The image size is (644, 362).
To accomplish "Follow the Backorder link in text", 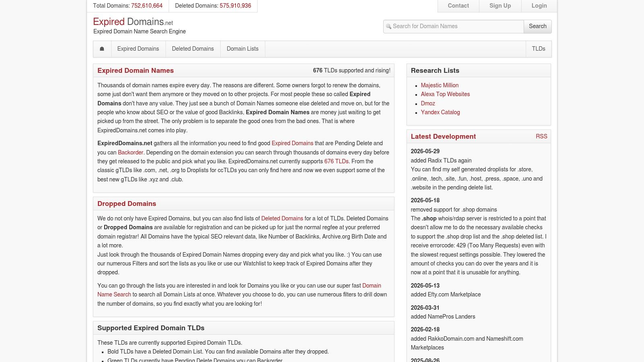I will click(x=130, y=152).
